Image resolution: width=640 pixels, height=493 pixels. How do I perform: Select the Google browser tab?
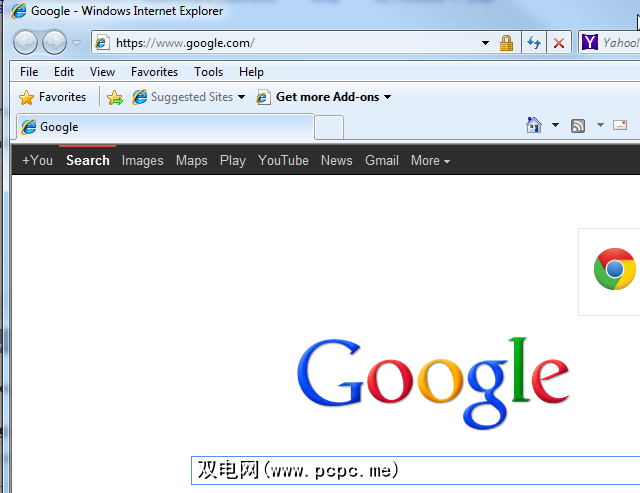(x=165, y=127)
